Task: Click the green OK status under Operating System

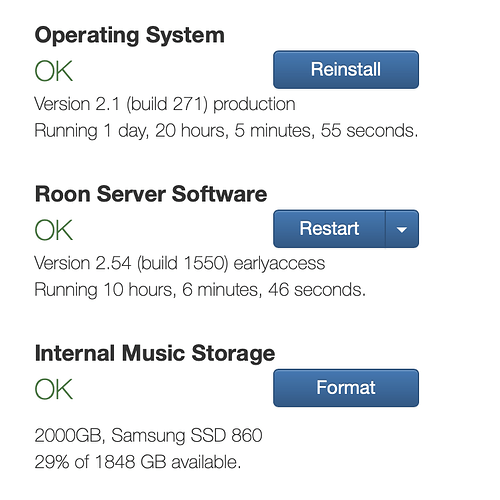Action: click(54, 71)
